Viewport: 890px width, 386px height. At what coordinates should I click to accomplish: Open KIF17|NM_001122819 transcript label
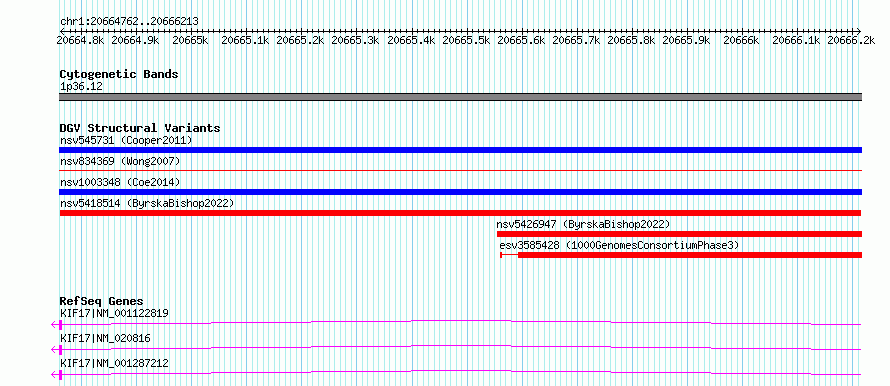point(114,313)
